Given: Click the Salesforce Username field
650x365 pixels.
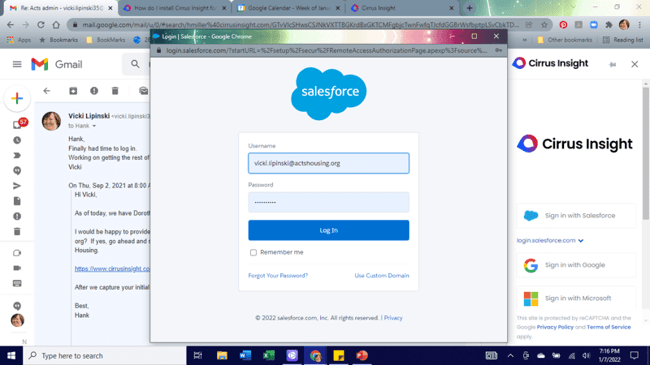Looking at the screenshot, I should click(329, 163).
